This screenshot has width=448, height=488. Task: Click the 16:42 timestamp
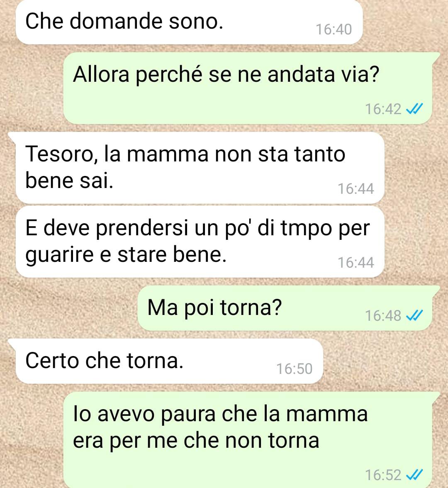(x=383, y=109)
